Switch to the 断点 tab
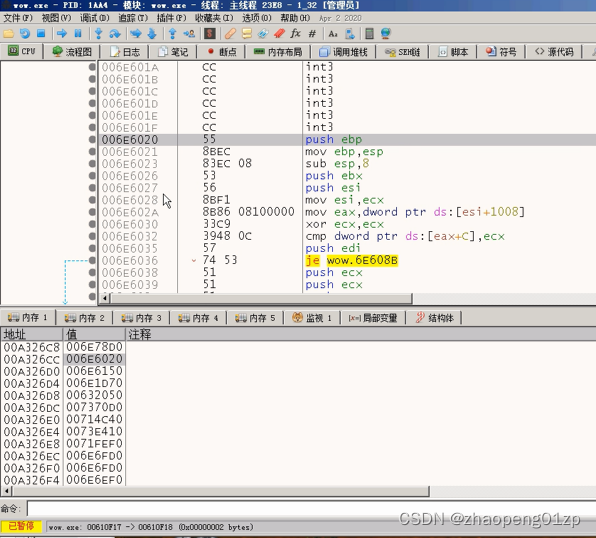 pyautogui.click(x=222, y=52)
